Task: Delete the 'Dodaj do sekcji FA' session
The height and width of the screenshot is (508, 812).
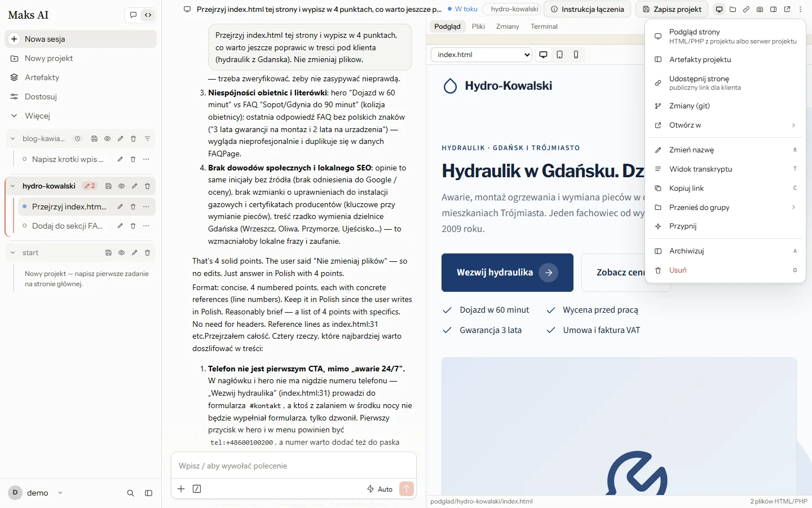Action: click(133, 226)
